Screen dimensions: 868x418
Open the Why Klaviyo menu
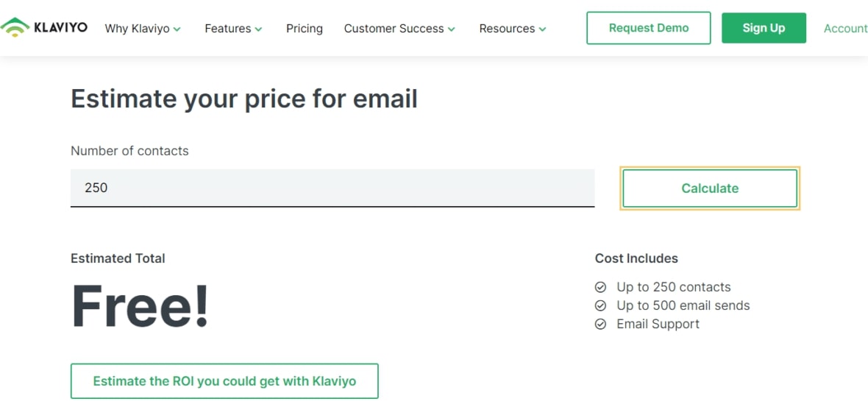(x=137, y=29)
